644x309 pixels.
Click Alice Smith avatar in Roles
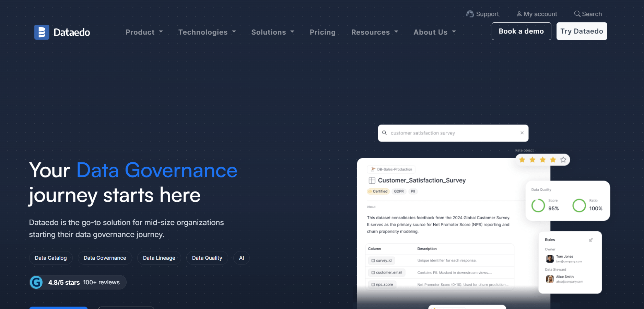[550, 279]
